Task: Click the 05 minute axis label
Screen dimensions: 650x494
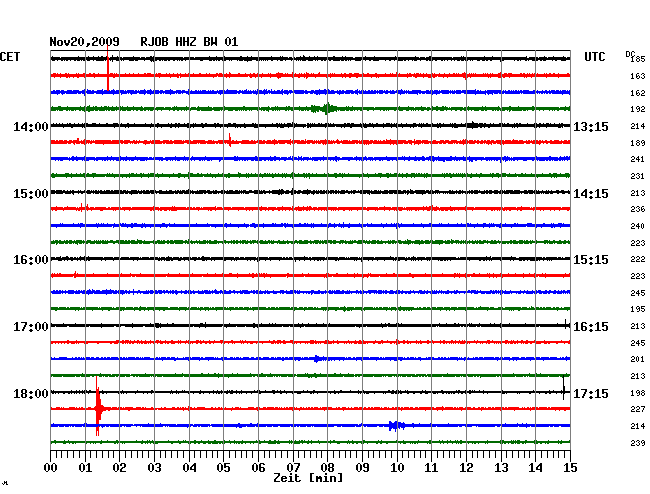Action: (223, 467)
